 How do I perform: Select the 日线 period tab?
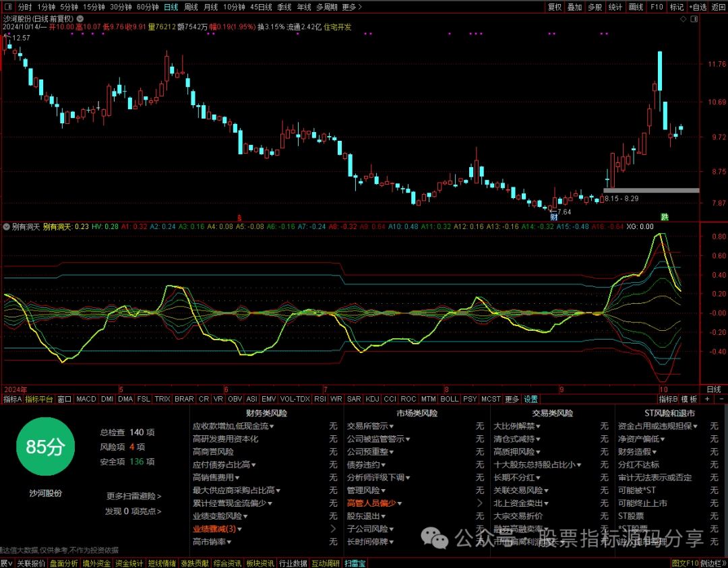pyautogui.click(x=171, y=7)
